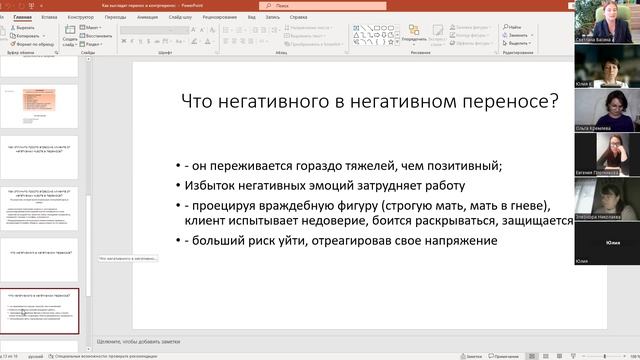Open the Раздел section dropdown
The width and height of the screenshot is (640, 360).
coord(91,44)
